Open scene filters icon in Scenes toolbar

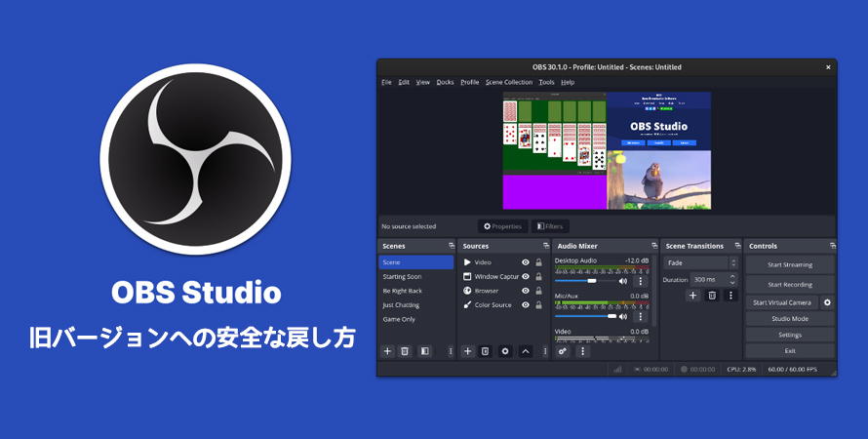click(424, 351)
